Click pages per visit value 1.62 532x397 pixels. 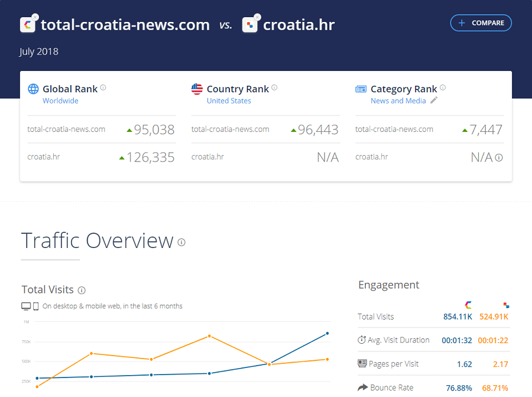click(465, 364)
